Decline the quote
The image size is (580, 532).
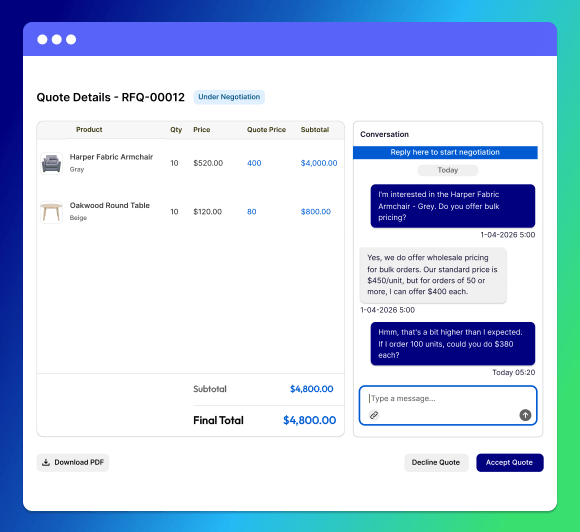tap(436, 462)
